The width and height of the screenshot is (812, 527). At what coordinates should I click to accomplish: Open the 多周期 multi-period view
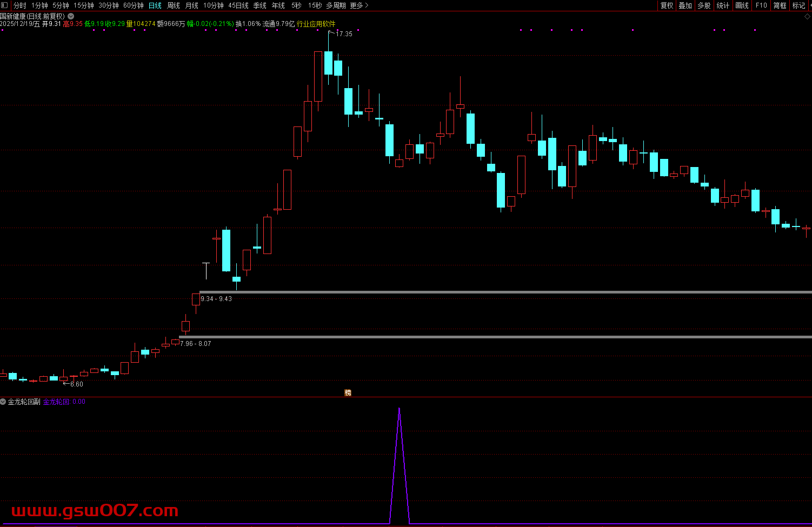click(x=336, y=5)
